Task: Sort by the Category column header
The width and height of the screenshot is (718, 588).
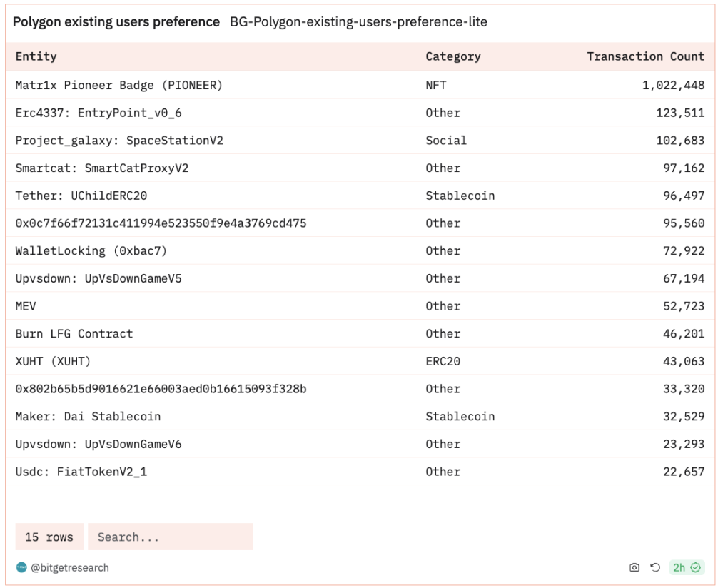Action: pyautogui.click(x=453, y=56)
